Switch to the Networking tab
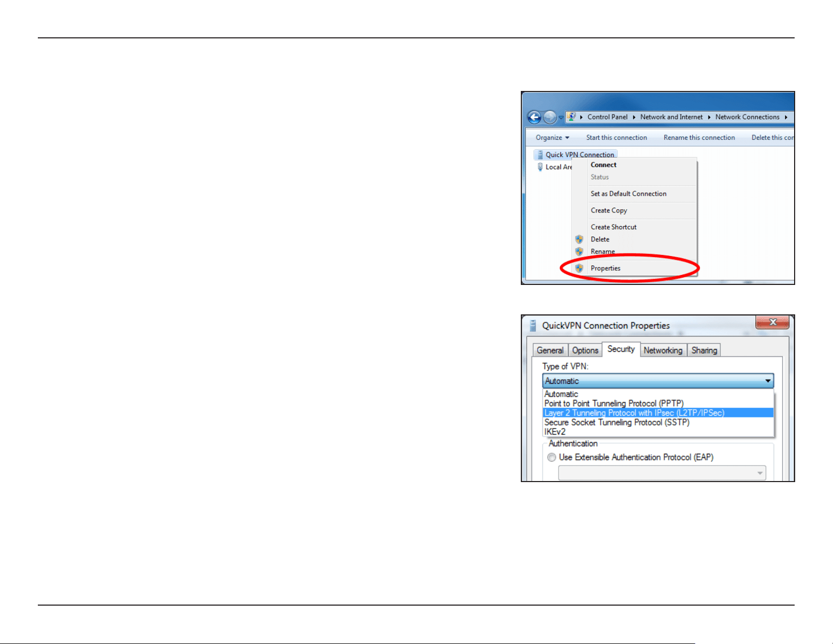 click(x=663, y=350)
